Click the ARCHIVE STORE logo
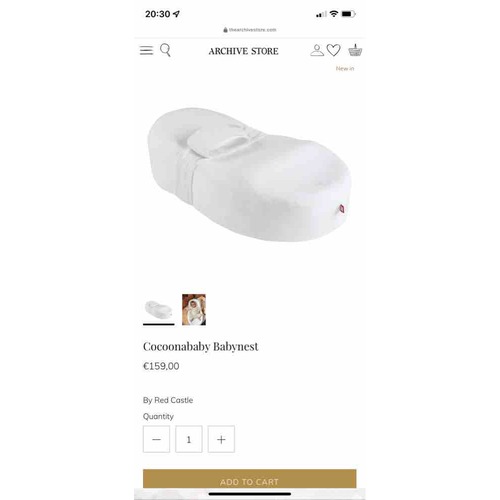Viewport: 500px width, 500px height. [x=244, y=51]
